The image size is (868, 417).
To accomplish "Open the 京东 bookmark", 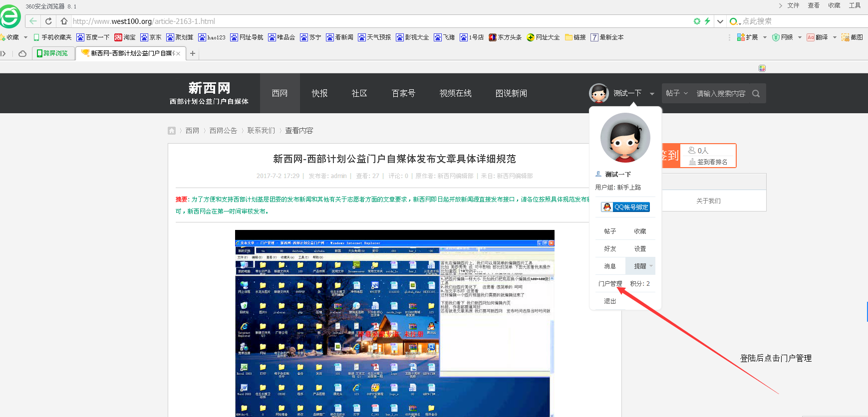I will [x=151, y=37].
